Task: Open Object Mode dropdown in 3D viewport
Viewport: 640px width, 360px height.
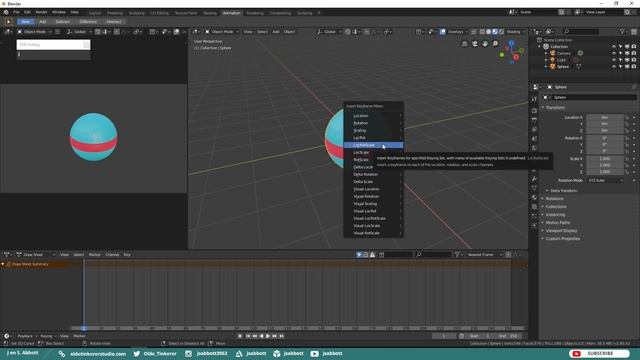Action: [x=222, y=32]
